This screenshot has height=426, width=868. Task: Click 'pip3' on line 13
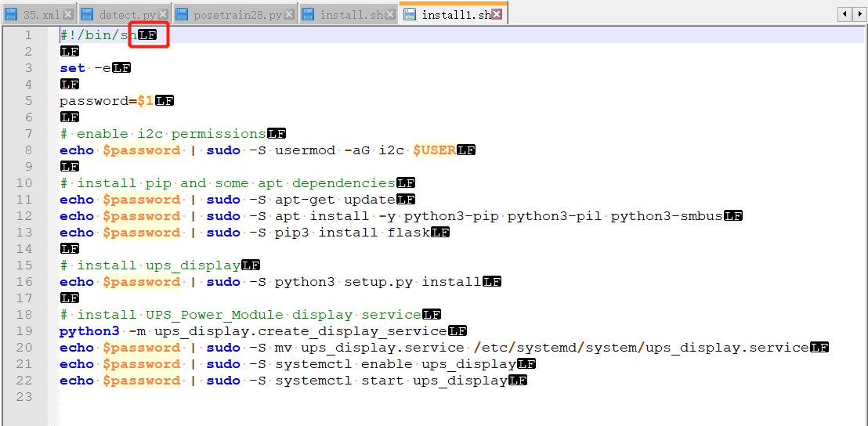(292, 233)
